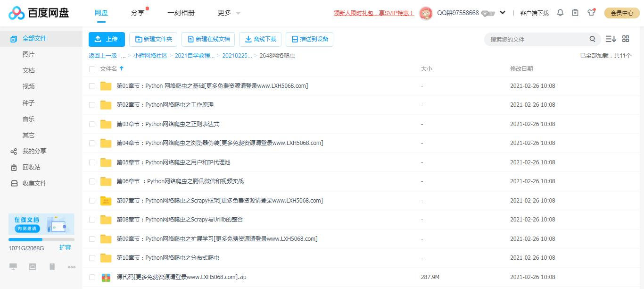Click the 大小 column header
Screen dimensions: 644x289
[426, 69]
